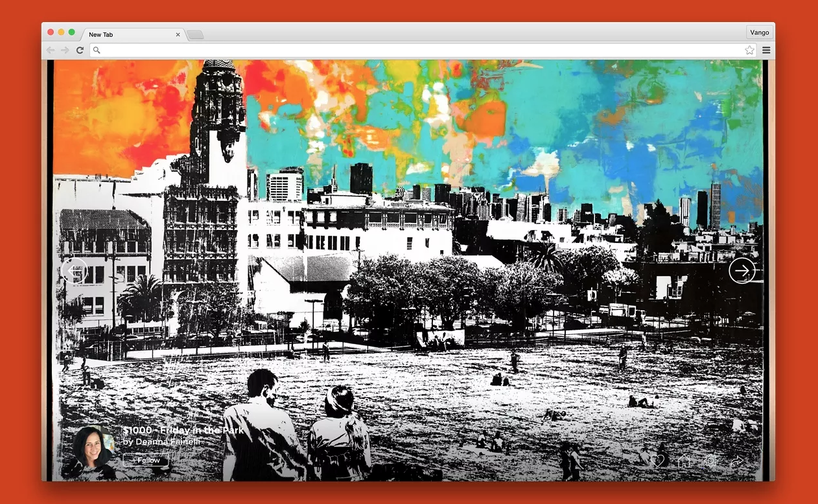Go to the previous artwork with left arrow
Screen dimensions: 818x504
pyautogui.click(x=73, y=271)
